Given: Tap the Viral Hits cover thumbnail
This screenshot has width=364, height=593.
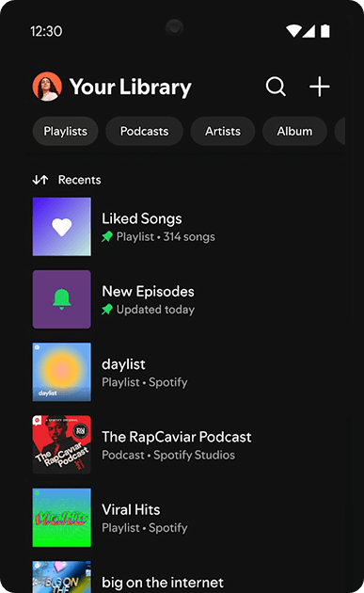Looking at the screenshot, I should point(62,518).
